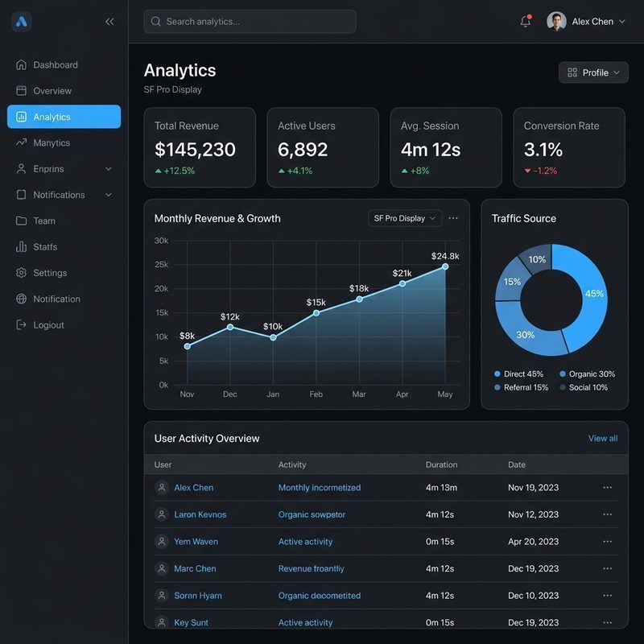Click the Total Revenue card
This screenshot has height=644, width=644.
200,147
